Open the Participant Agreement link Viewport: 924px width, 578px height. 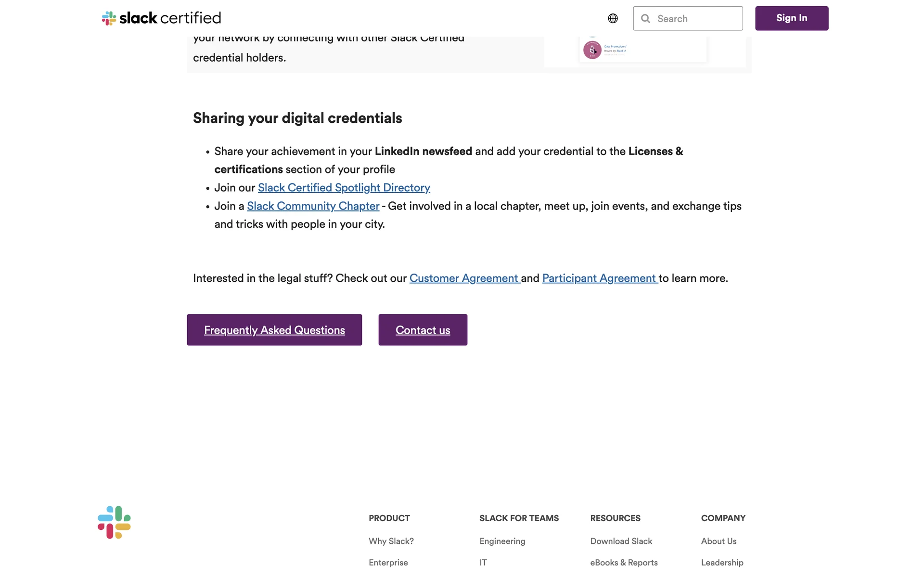point(599,278)
